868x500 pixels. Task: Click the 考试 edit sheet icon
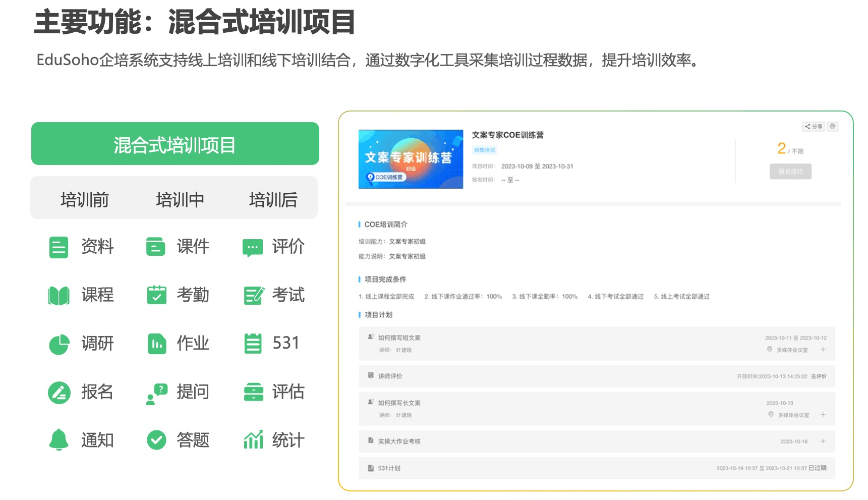pos(254,295)
